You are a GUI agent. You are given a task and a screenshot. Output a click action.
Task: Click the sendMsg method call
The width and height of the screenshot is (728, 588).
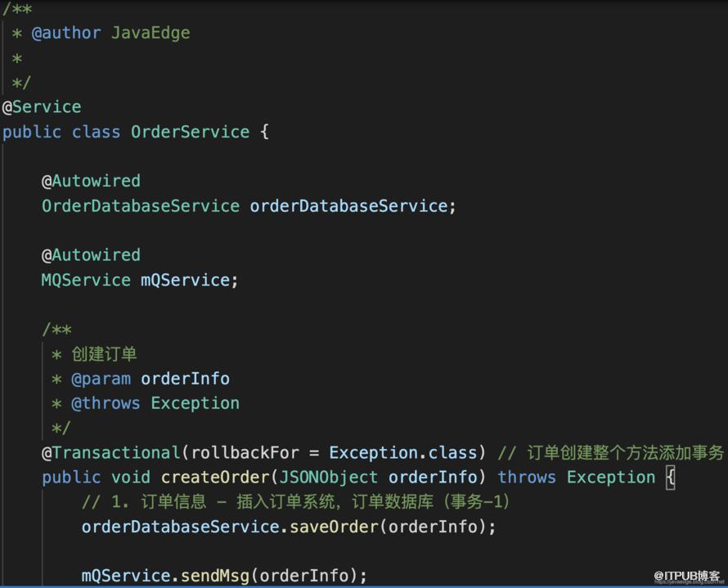coord(215,576)
